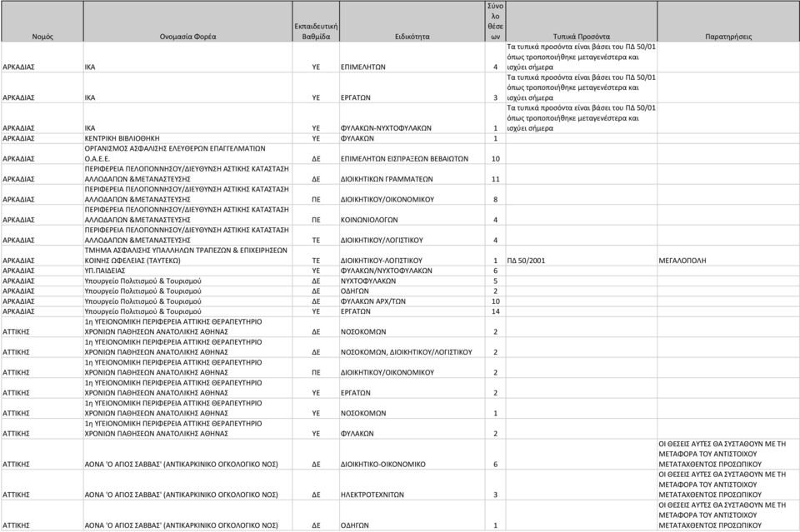This screenshot has width=800, height=532.
Task: Select the 'ΝΥΧΤΟΦΥΛΑΚΩΝ' cell
Action: pos(412,281)
